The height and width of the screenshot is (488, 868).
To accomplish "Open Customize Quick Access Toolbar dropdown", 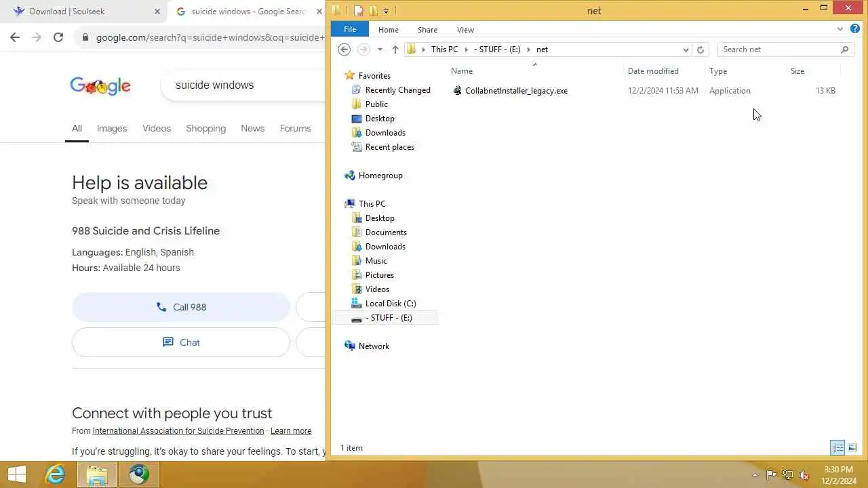I will (386, 11).
